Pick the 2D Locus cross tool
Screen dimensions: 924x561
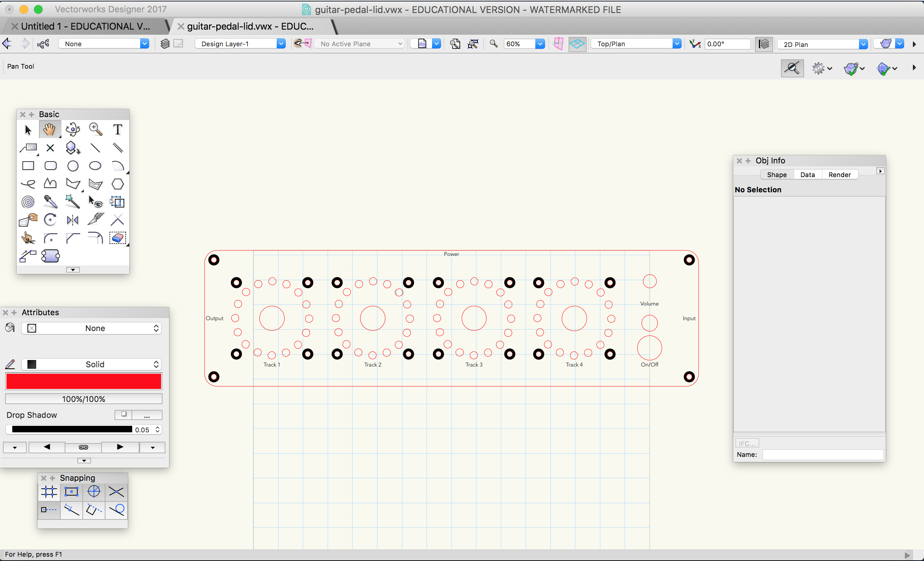[x=50, y=148]
